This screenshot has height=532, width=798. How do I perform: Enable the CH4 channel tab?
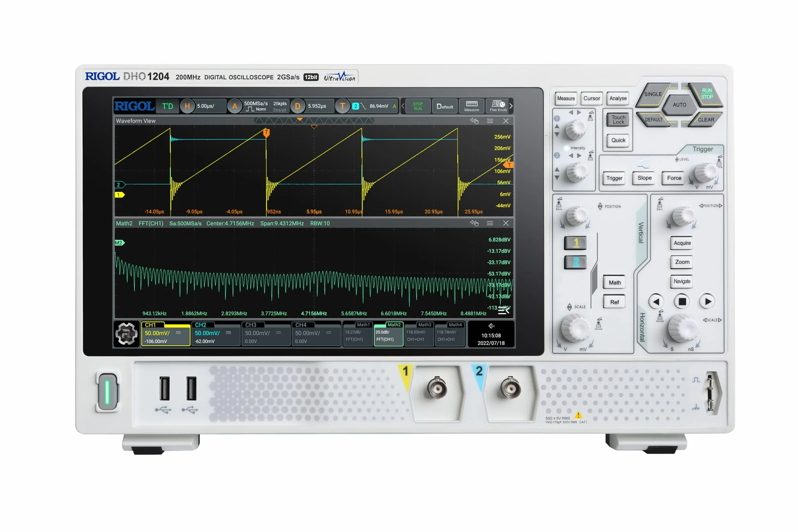(x=315, y=334)
